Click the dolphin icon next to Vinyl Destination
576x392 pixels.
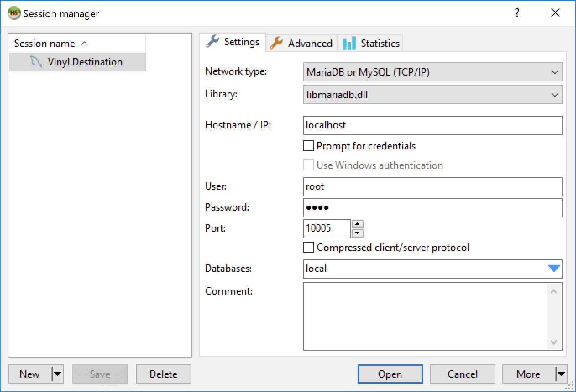[x=36, y=62]
